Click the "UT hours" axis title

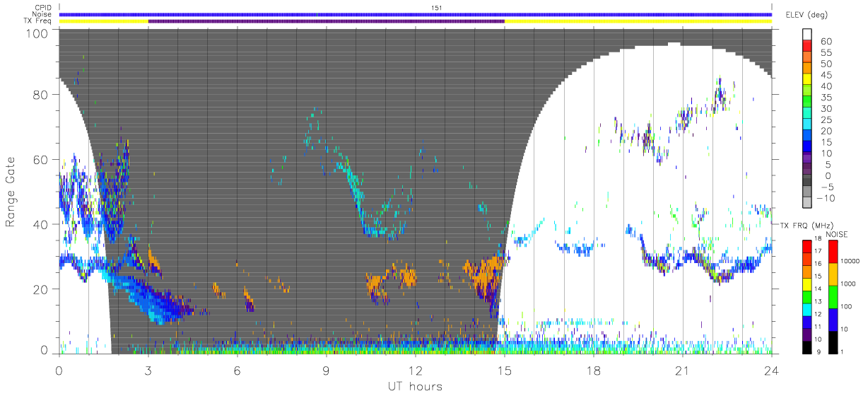(x=415, y=386)
